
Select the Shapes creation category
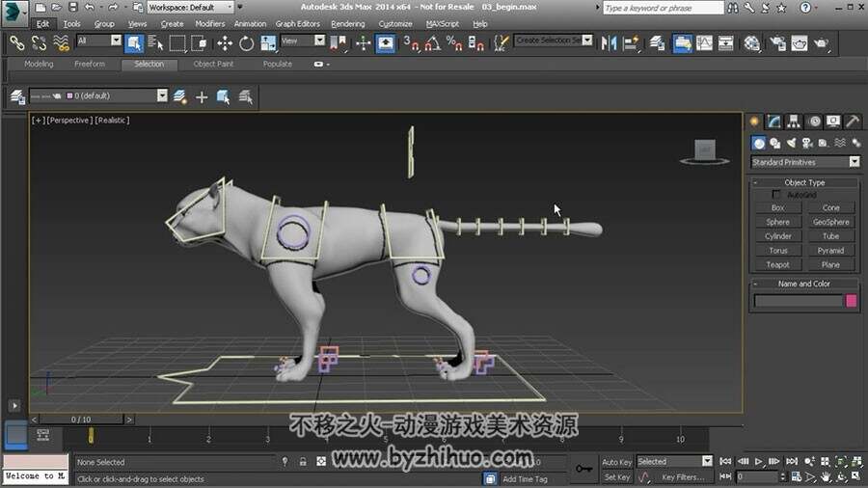(x=775, y=144)
